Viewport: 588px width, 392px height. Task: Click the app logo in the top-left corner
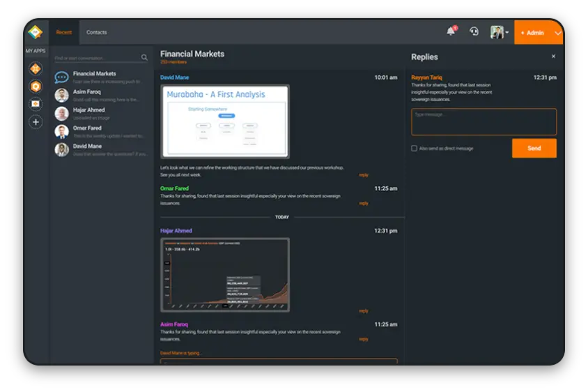[x=35, y=32]
